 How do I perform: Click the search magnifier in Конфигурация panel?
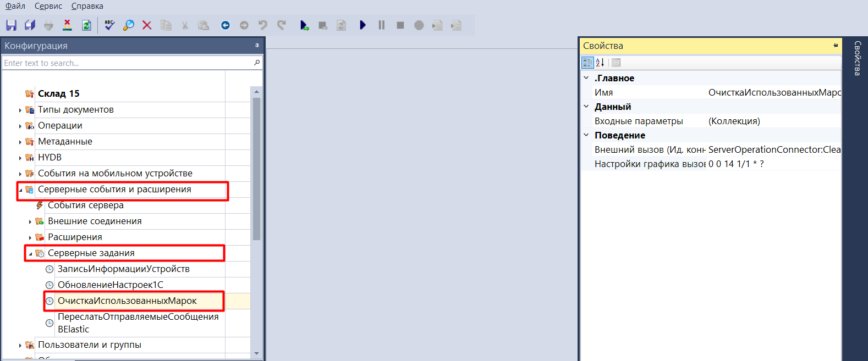pyautogui.click(x=256, y=63)
